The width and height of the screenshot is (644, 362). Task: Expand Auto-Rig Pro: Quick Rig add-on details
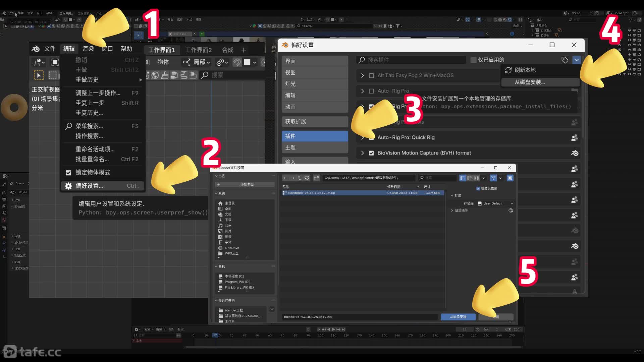(x=362, y=137)
